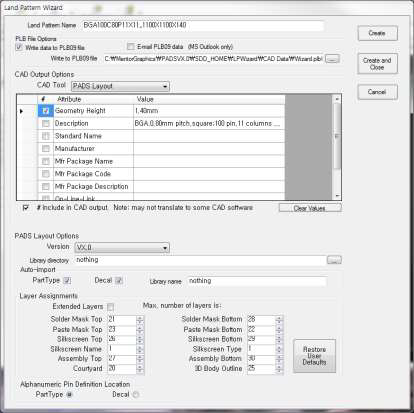The height and width of the screenshot is (413, 414).
Task: Adjust the Solder Mask Bottom layer spinner
Action: (279, 320)
